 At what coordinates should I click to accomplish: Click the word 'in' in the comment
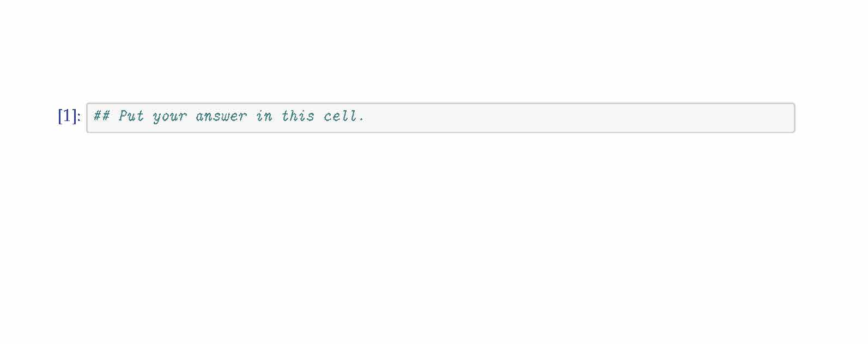coord(264,116)
